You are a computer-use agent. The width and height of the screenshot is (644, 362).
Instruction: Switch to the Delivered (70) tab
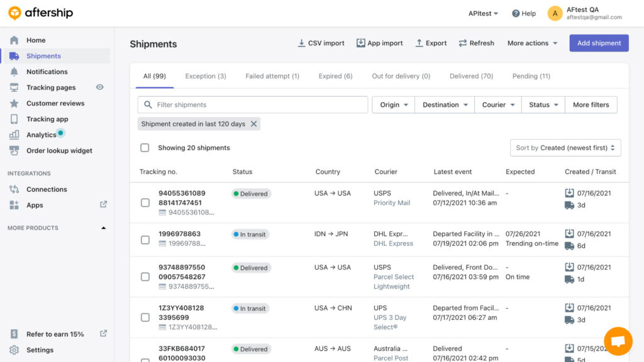click(471, 76)
